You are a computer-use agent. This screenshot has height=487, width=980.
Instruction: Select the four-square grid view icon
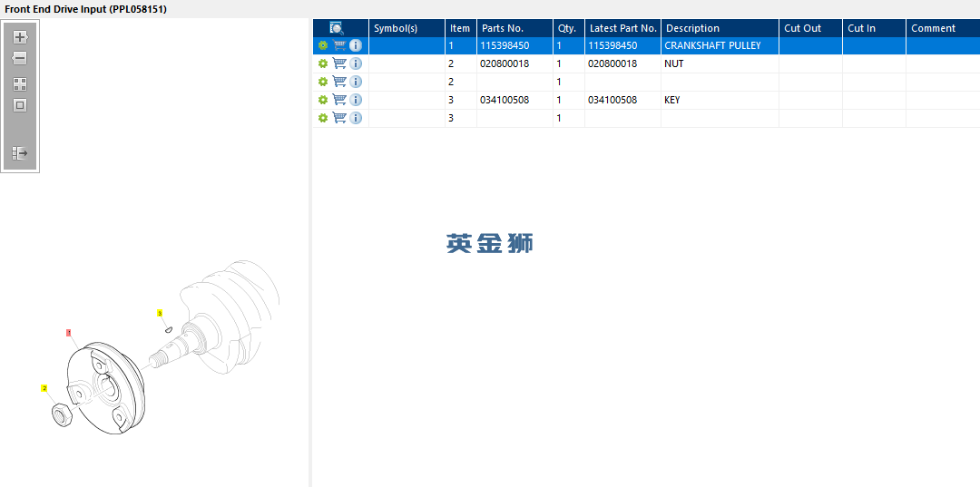[20, 84]
